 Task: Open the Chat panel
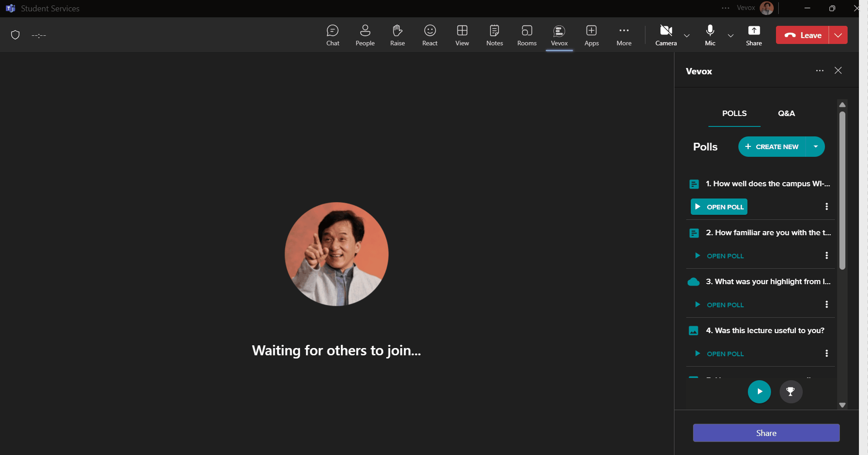pos(333,35)
